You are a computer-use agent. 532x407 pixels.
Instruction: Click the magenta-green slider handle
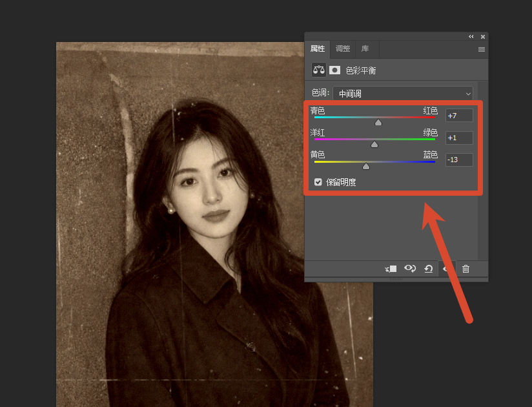374,144
